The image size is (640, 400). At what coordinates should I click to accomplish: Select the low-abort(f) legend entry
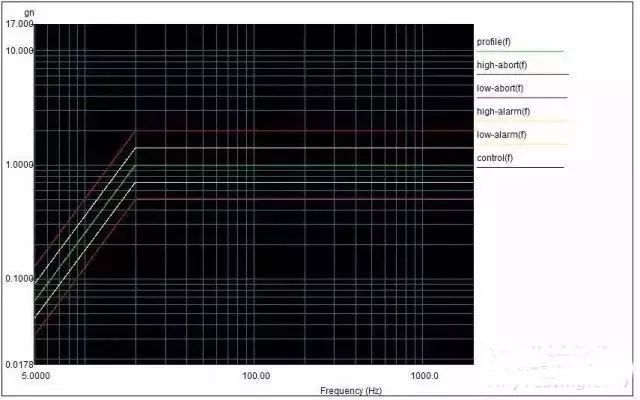point(500,88)
